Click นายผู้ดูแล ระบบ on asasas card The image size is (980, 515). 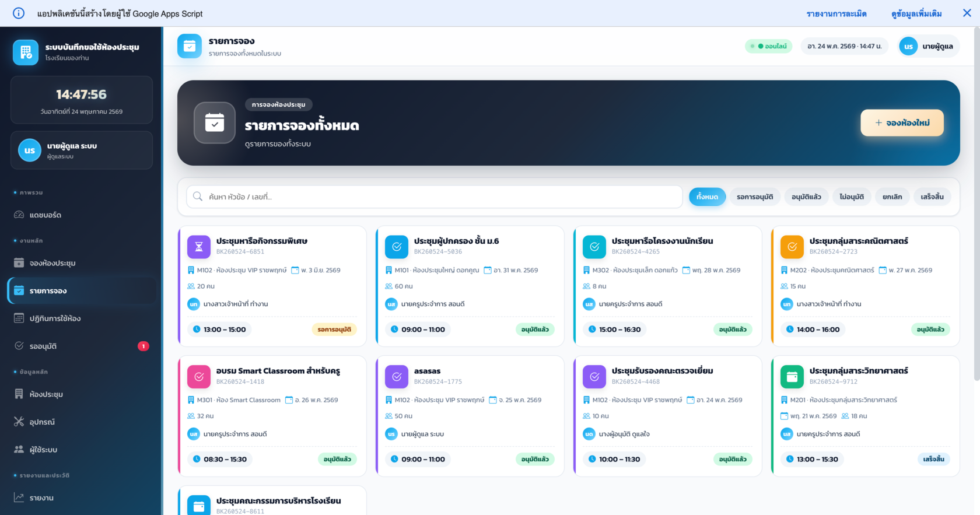[422, 434]
